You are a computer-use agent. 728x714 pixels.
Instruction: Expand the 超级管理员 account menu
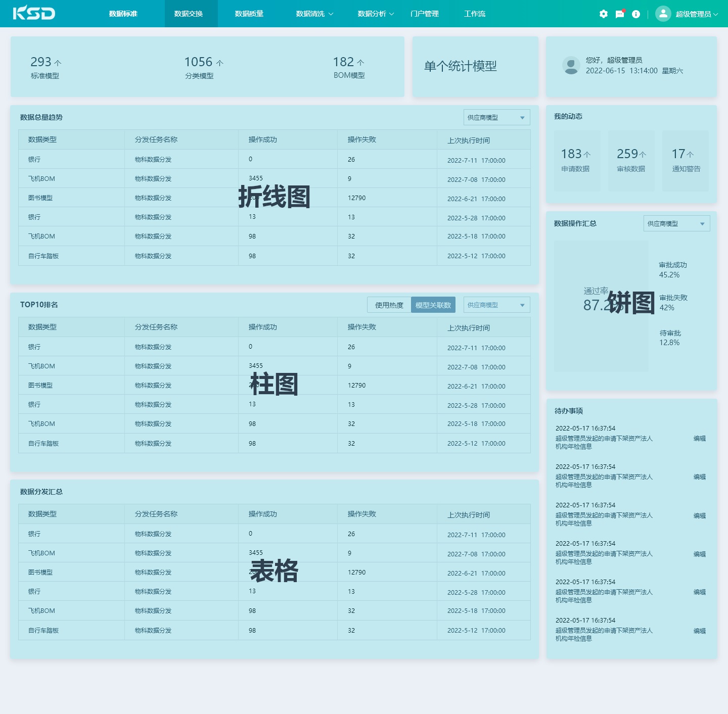click(697, 14)
